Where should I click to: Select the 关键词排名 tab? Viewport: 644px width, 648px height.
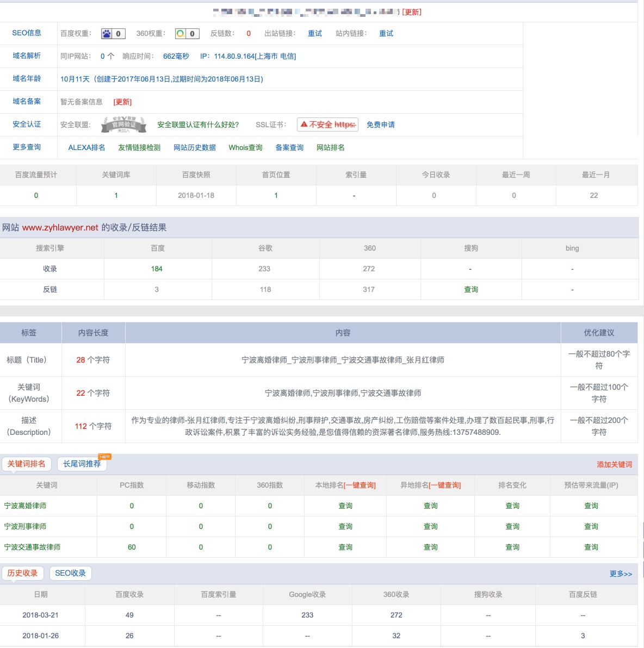pyautogui.click(x=26, y=464)
